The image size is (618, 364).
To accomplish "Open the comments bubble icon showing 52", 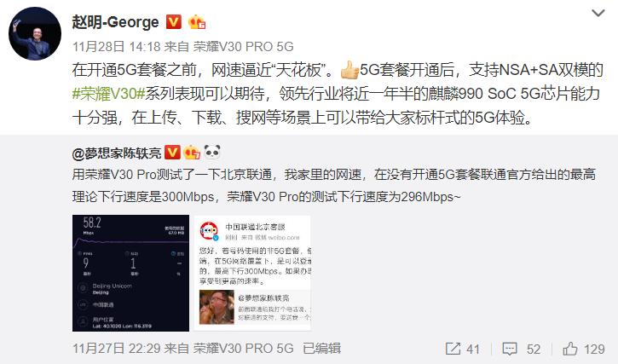I will point(510,349).
